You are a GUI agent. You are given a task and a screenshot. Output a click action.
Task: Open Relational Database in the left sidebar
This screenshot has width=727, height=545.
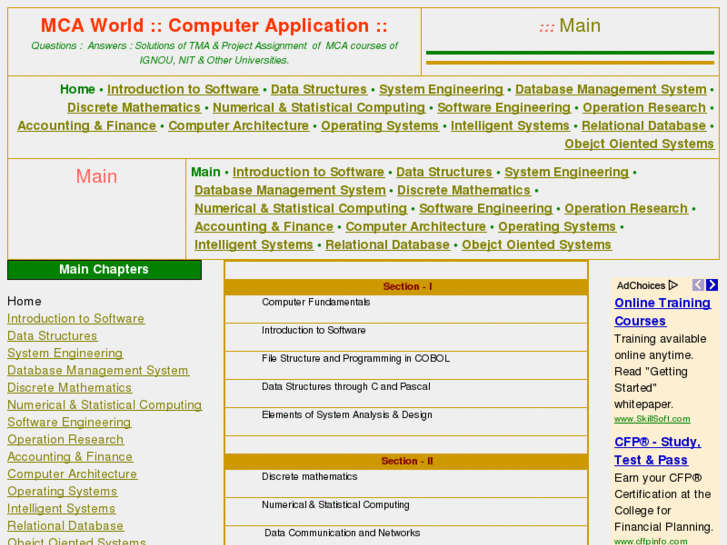click(65, 525)
